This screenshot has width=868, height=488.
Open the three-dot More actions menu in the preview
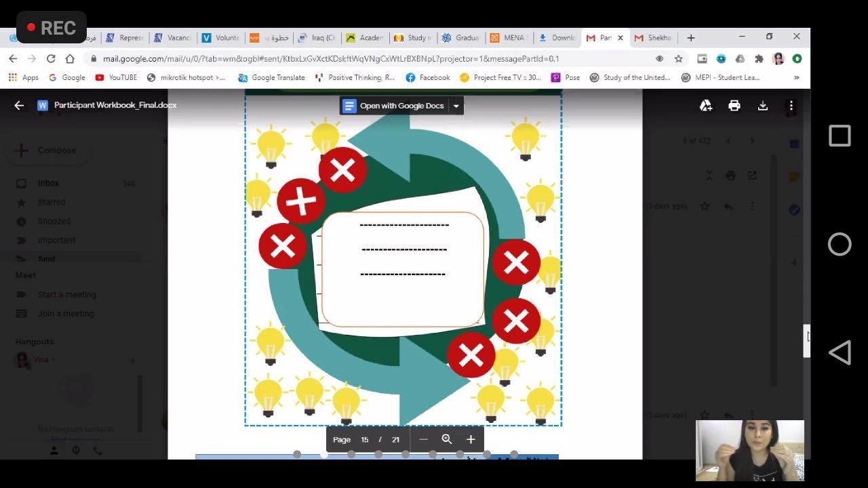[791, 106]
